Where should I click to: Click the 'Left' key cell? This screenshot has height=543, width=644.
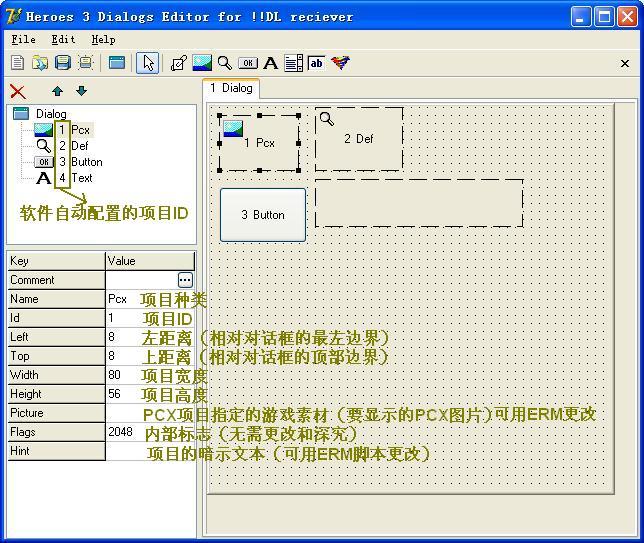pos(56,337)
